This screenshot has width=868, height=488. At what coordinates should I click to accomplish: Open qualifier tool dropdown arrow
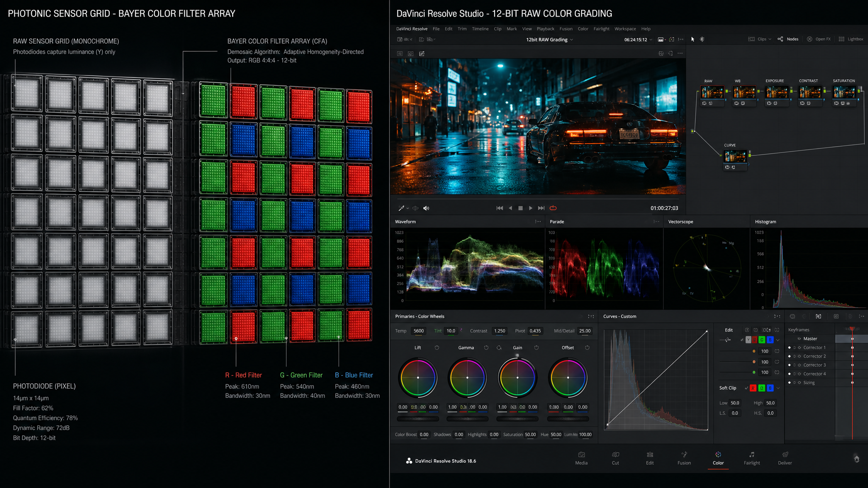pyautogui.click(x=408, y=208)
